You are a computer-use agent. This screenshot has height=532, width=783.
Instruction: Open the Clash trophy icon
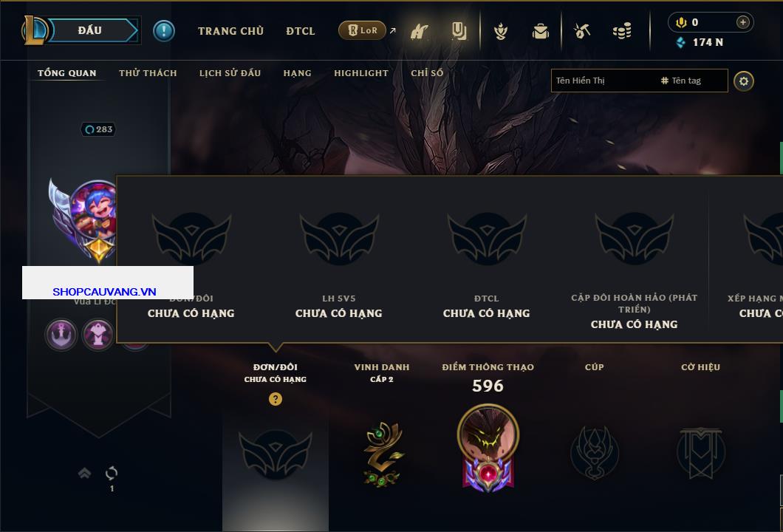click(x=500, y=32)
